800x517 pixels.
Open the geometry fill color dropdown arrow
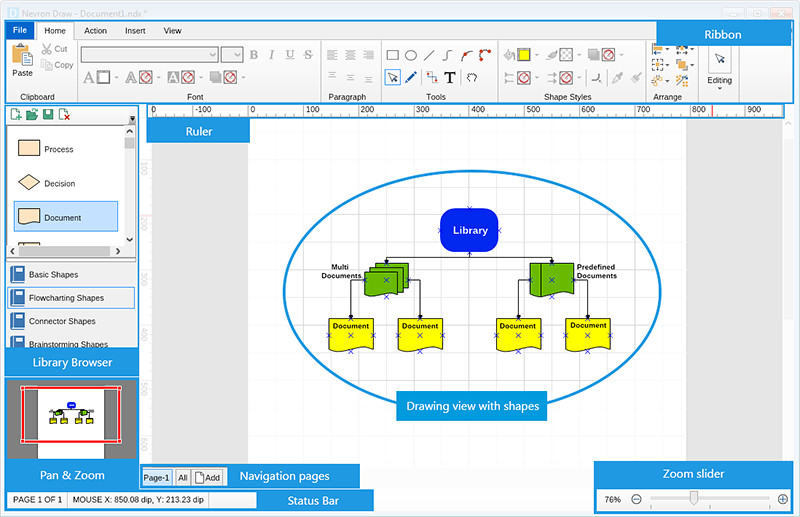point(537,55)
